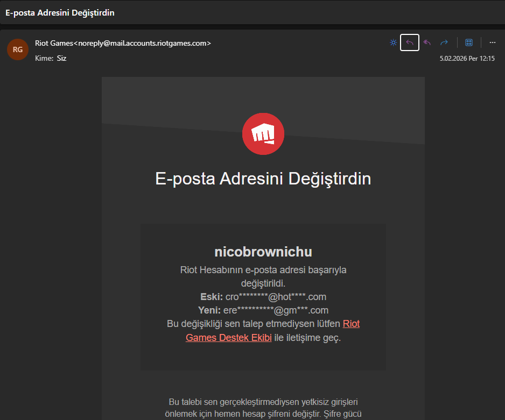Image resolution: width=505 pixels, height=420 pixels.
Task: Click the recipient 'Siz'
Action: (61, 58)
